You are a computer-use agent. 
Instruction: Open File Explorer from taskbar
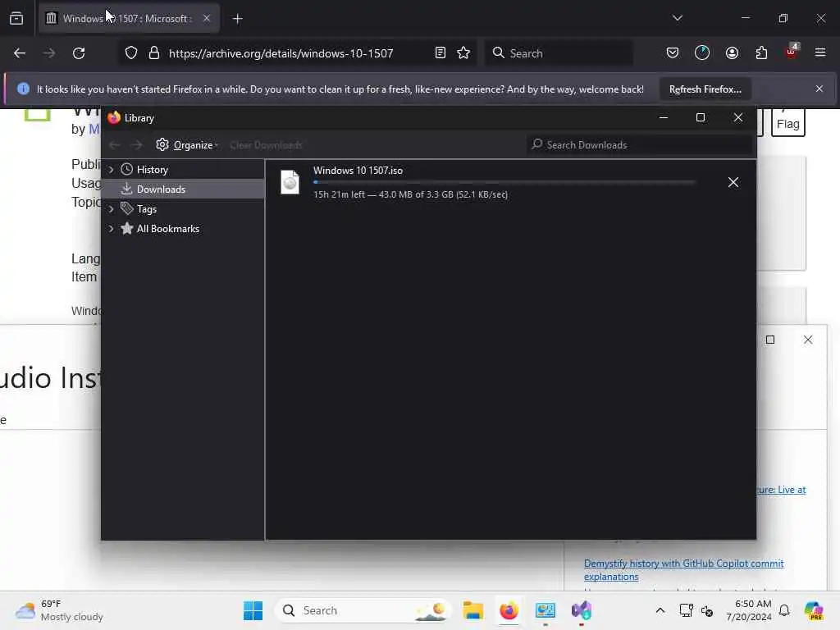pos(473,610)
